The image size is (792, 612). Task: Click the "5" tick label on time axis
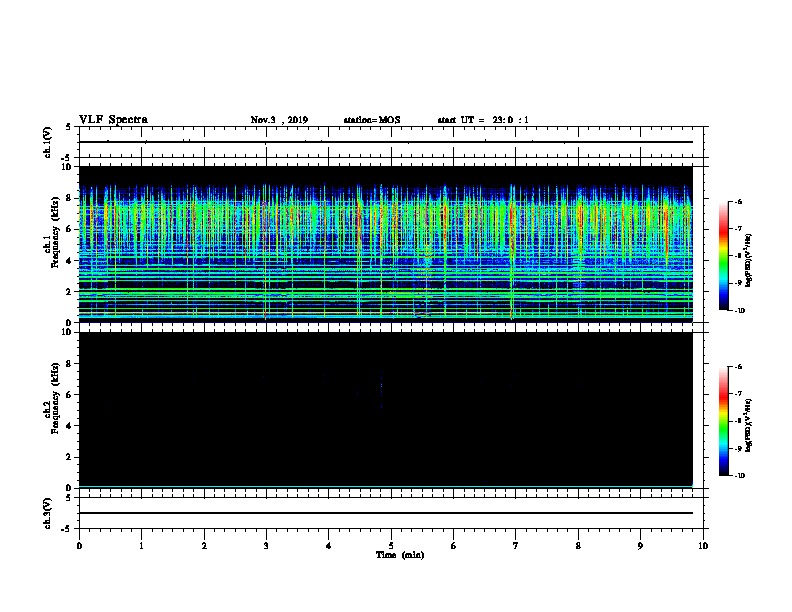pos(391,545)
